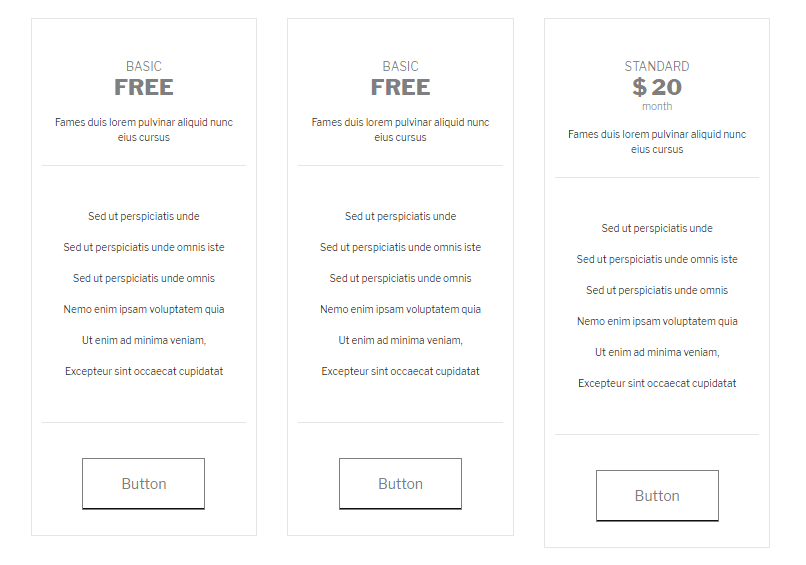This screenshot has width=806, height=565.
Task: Click the "Fames duis lorem" description in leftmost card
Action: pos(144,129)
